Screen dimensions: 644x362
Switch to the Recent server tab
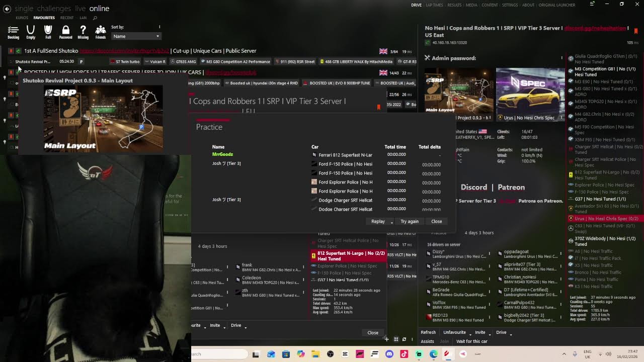click(x=67, y=18)
